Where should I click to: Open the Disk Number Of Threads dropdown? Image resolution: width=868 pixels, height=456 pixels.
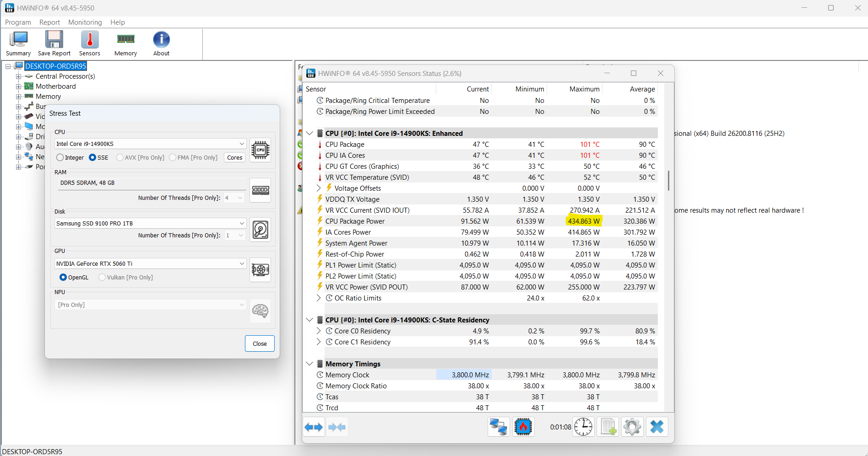[234, 235]
